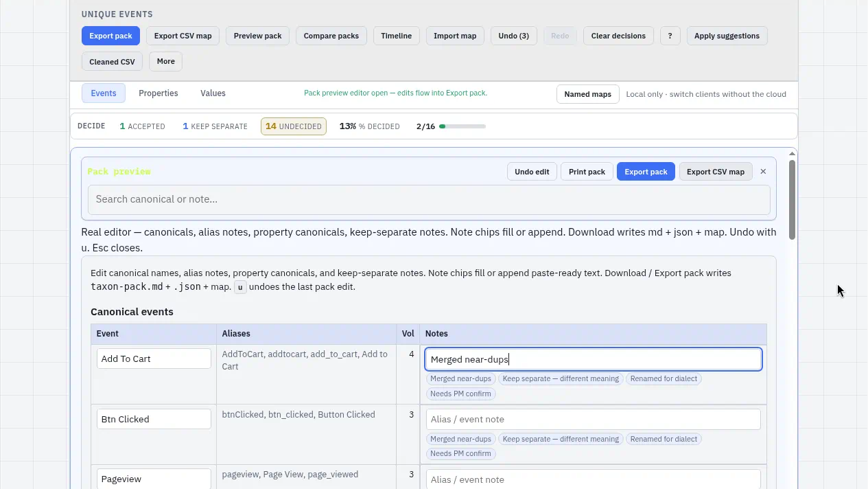Click the Btn Clicked aliases cell
This screenshot has height=489, width=868.
306,434
